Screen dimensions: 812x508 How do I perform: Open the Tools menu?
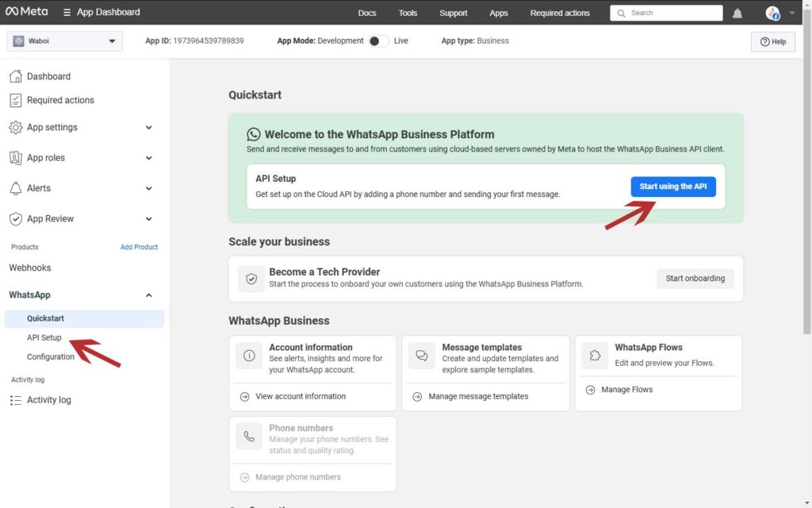click(408, 13)
